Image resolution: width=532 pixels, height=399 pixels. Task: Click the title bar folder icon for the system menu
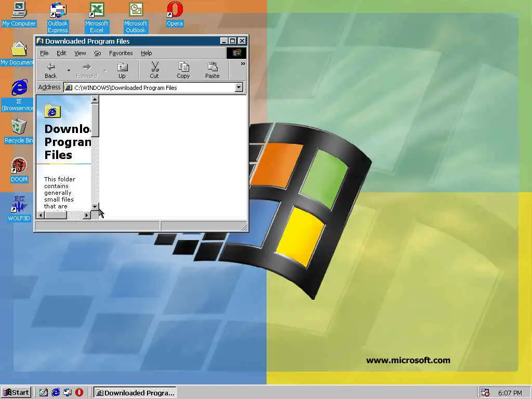pyautogui.click(x=40, y=41)
